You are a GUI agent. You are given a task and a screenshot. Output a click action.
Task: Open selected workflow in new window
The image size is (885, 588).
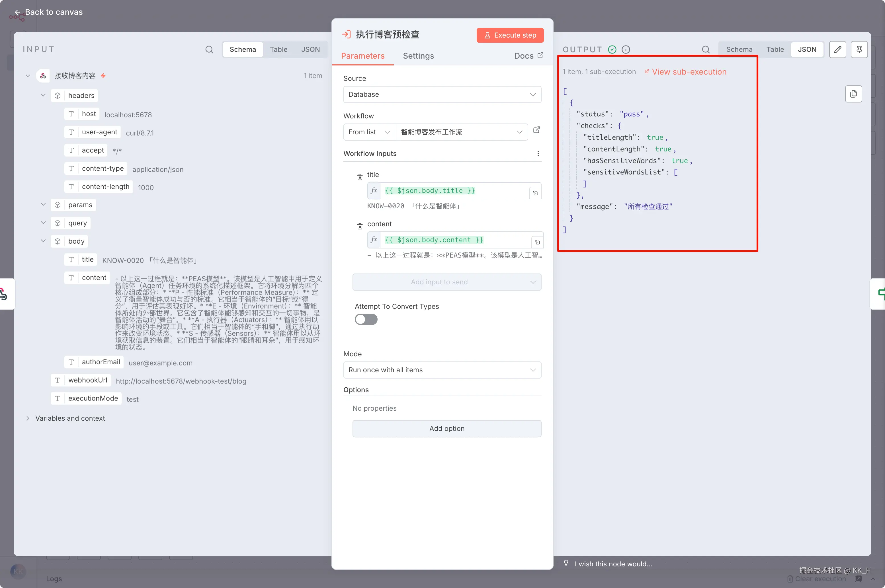[536, 130]
